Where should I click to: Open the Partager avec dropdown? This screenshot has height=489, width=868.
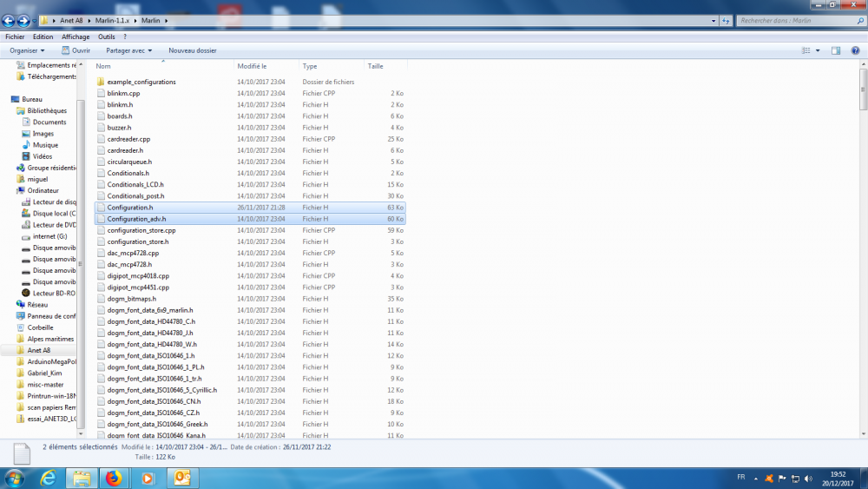tap(129, 50)
